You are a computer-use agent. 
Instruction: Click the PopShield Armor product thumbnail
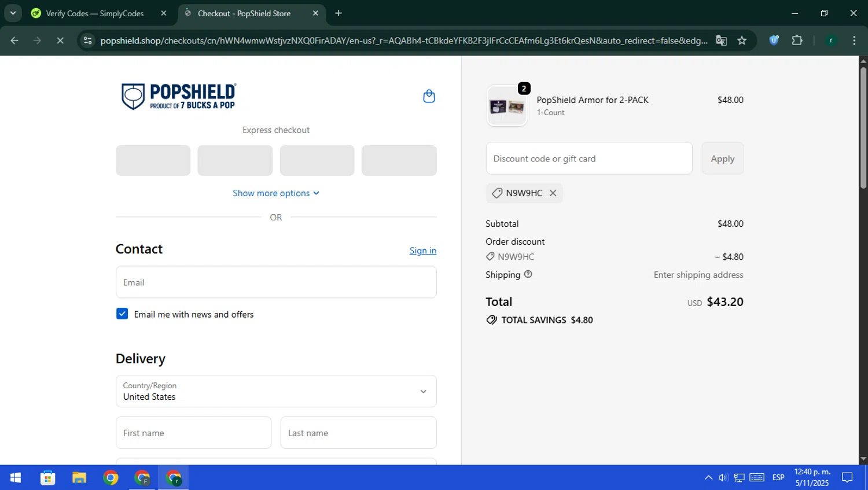(507, 106)
